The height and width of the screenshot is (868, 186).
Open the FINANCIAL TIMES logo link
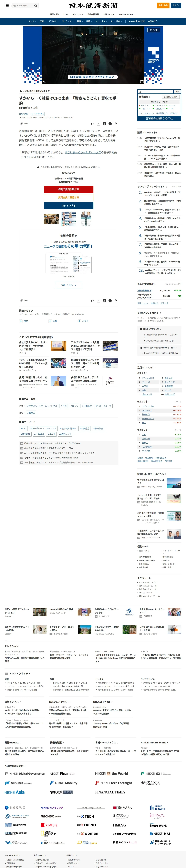point(110,792)
